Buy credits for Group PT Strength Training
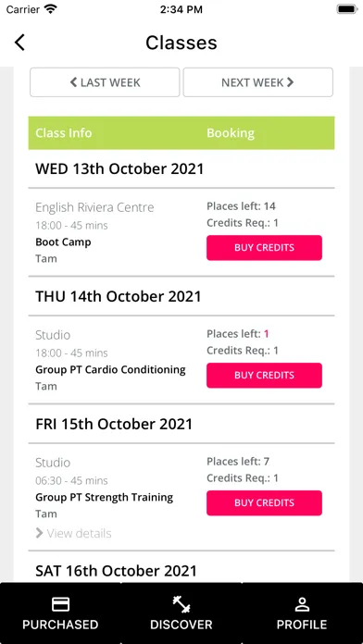The height and width of the screenshot is (644, 363). click(x=264, y=503)
